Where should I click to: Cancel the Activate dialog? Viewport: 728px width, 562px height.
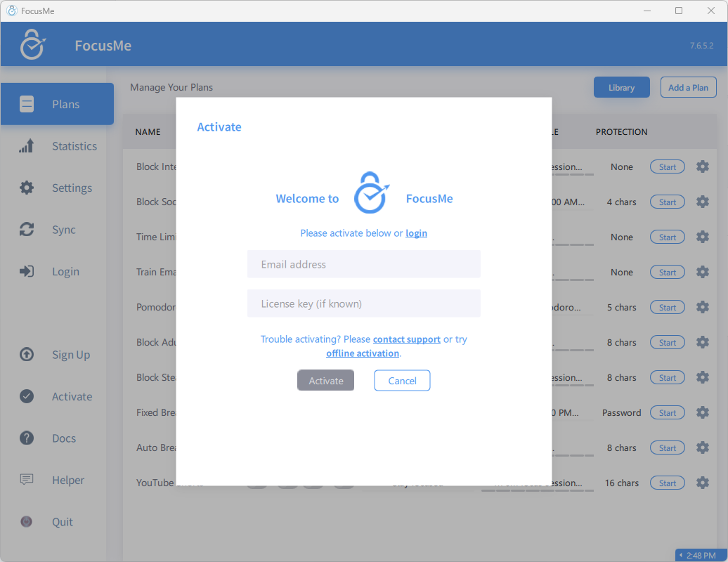pos(402,381)
